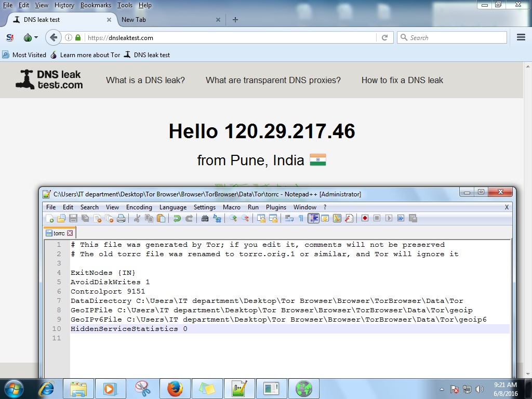The height and width of the screenshot is (399, 532).
Task: Open Replace dialog toolbar icon
Action: [x=217, y=219]
